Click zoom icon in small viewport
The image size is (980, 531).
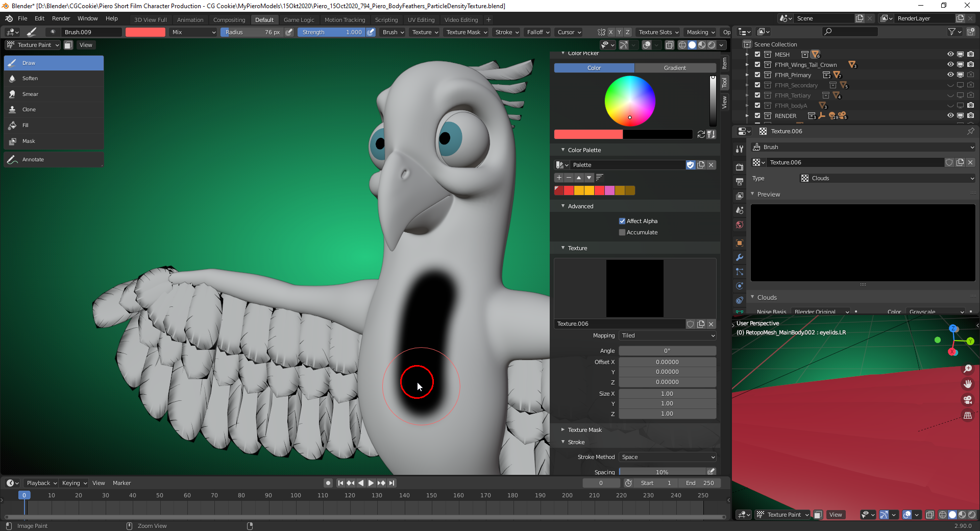point(968,369)
